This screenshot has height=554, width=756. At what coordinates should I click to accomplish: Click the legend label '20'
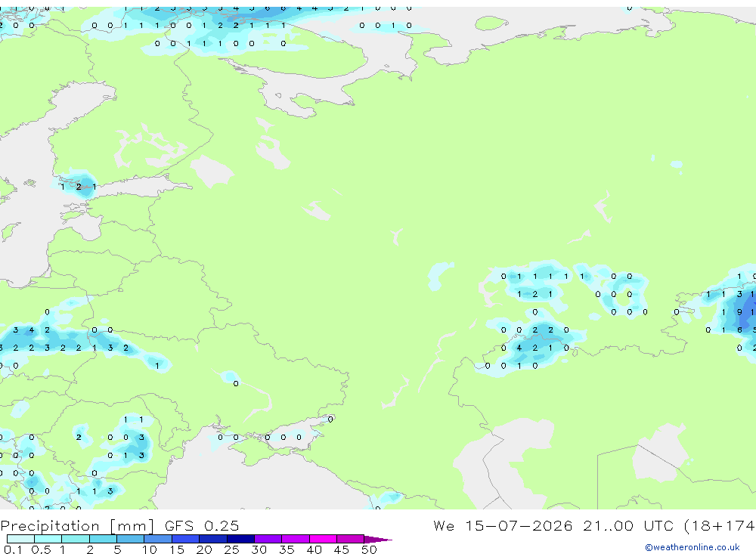(204, 549)
